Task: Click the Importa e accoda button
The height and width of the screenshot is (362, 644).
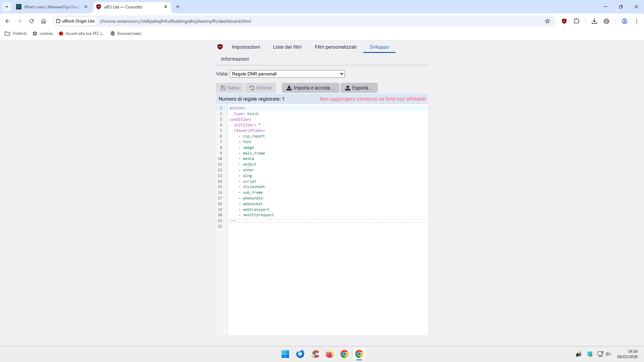Action: click(x=310, y=88)
